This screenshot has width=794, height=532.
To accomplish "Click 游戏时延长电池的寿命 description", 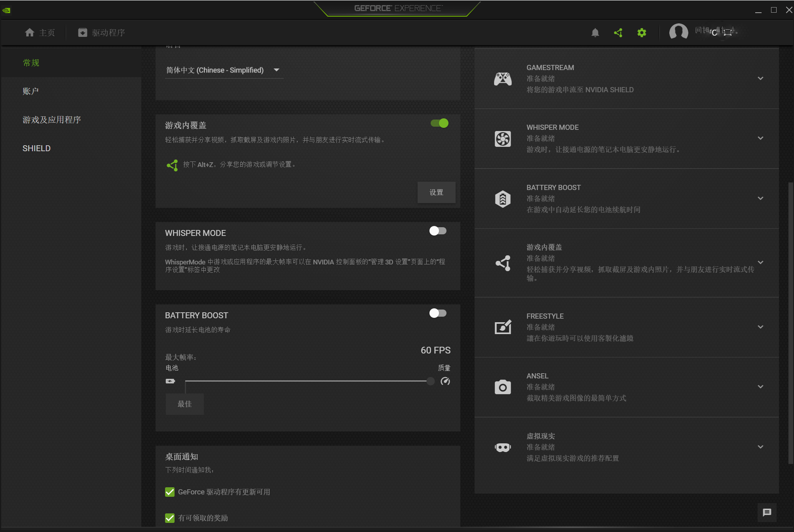I will (198, 330).
